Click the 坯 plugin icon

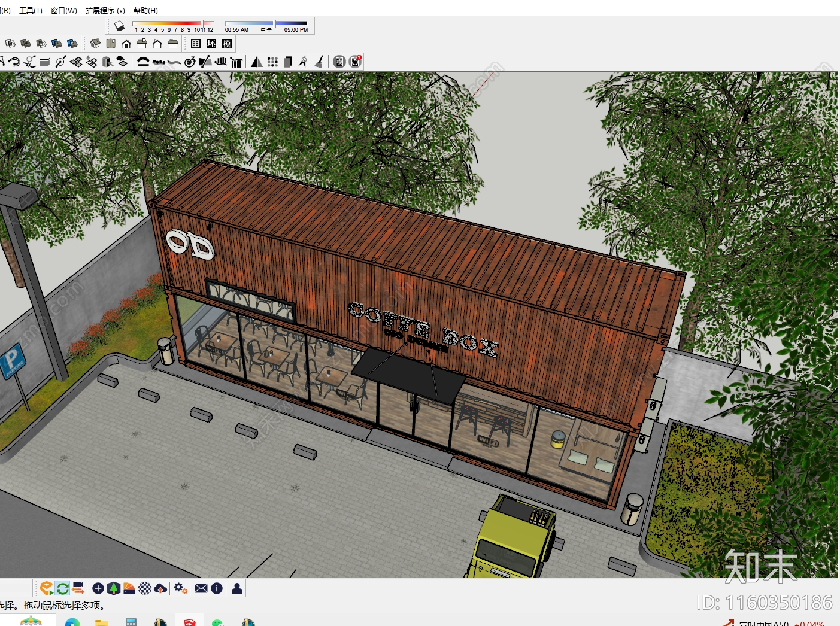coord(211,44)
